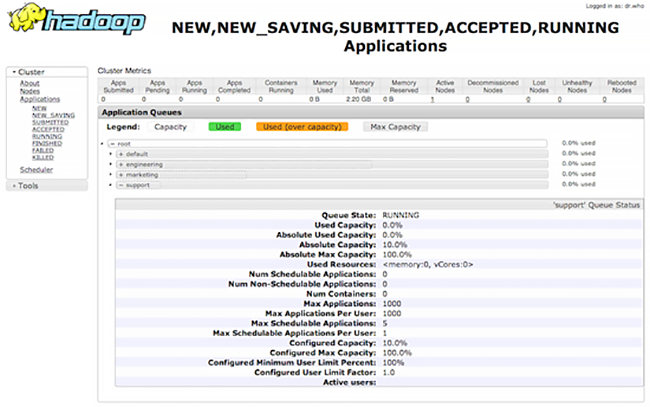The width and height of the screenshot is (650, 407).
Task: Show RUNNING applications
Action: click(x=46, y=136)
